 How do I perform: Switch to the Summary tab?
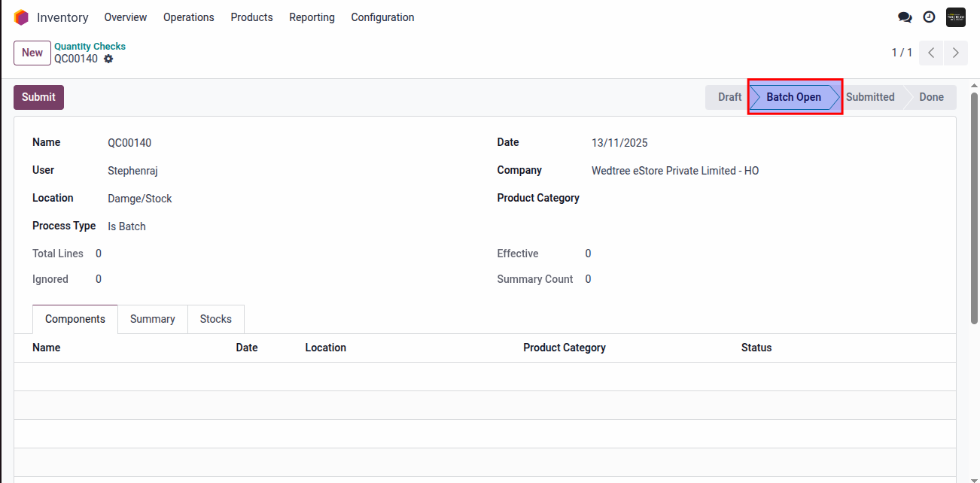tap(152, 319)
